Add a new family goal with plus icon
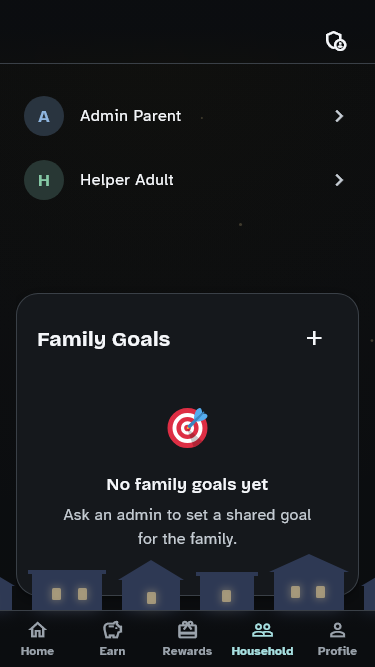Viewport: 375px width, 667px height. [314, 338]
